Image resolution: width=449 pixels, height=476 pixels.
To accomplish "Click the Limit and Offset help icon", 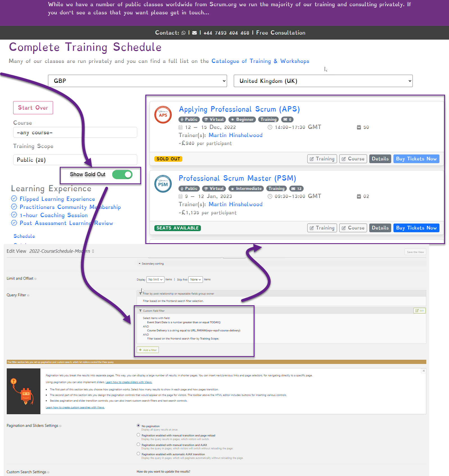I will (35, 279).
